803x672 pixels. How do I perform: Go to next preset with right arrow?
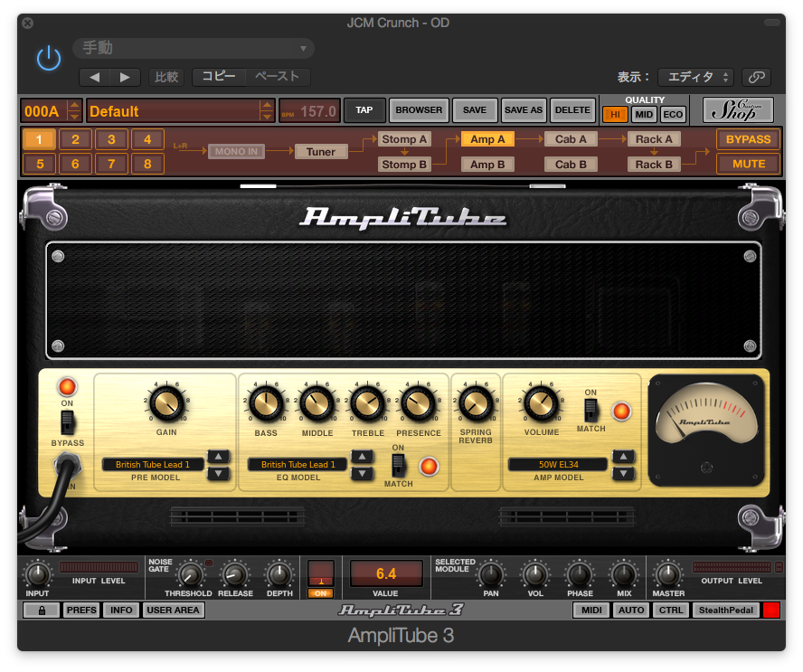tap(125, 77)
